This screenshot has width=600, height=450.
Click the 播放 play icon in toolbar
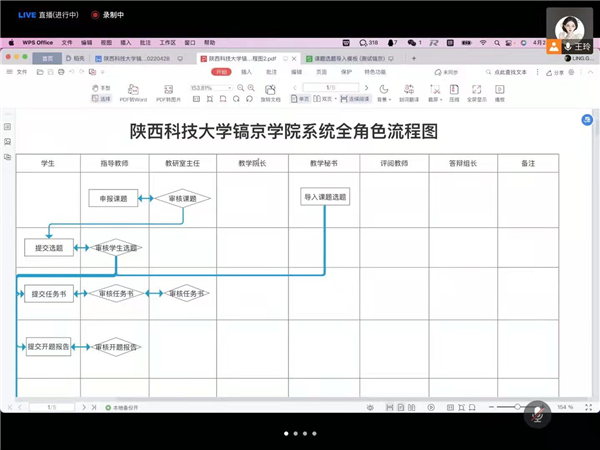click(x=499, y=89)
